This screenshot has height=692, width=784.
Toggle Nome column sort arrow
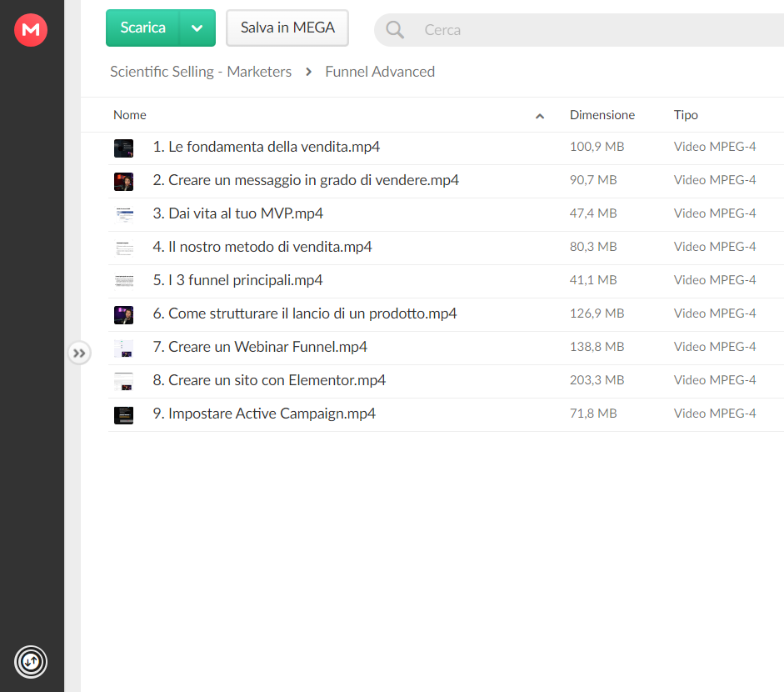pyautogui.click(x=540, y=116)
